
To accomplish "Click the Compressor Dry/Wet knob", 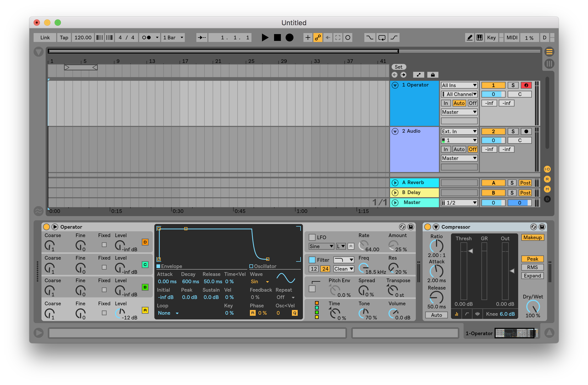I will coord(533,306).
